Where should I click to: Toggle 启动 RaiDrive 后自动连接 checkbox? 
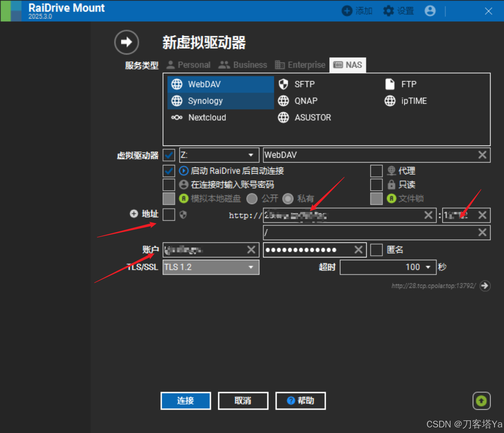(x=169, y=171)
